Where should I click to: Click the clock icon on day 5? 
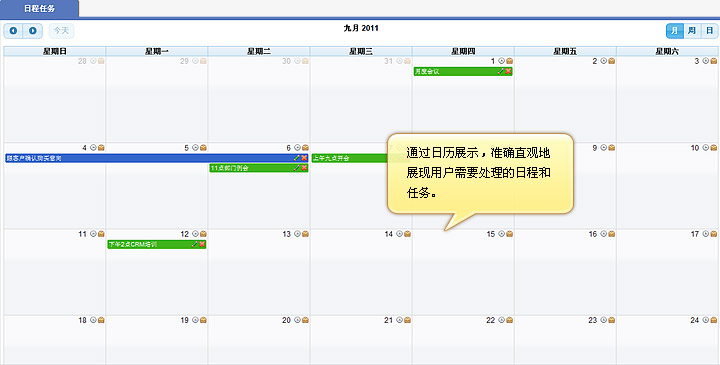[x=195, y=147]
